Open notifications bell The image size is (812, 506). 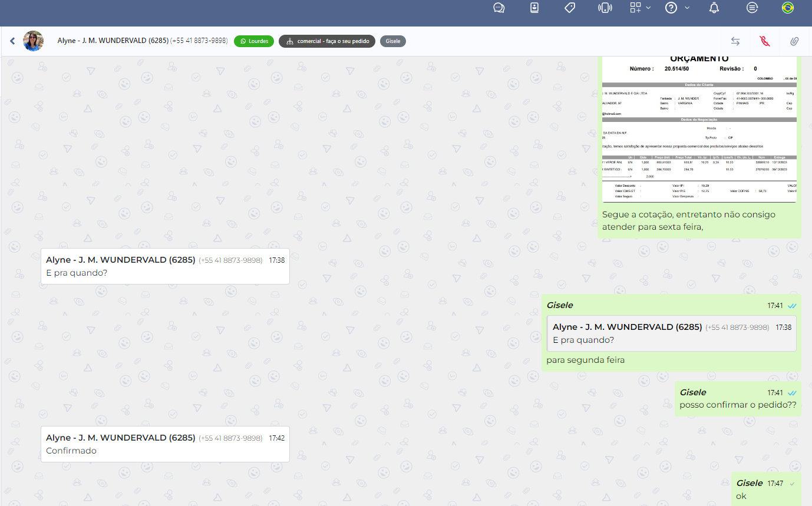click(714, 8)
